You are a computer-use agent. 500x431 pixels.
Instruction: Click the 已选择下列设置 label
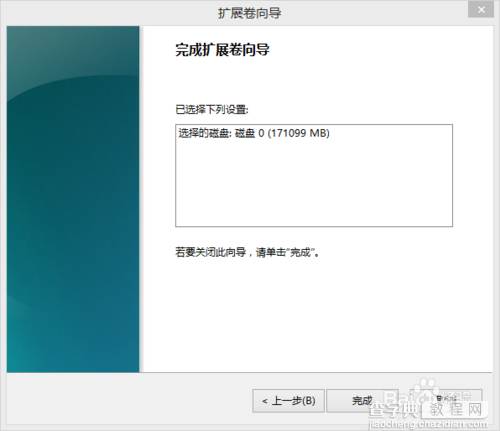(212, 110)
